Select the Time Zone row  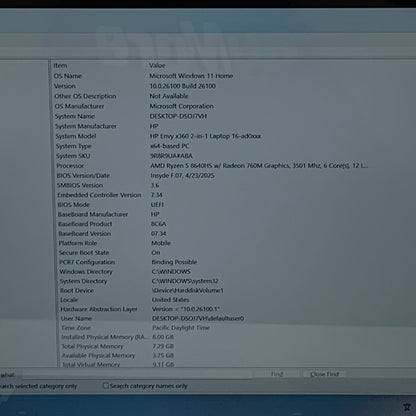[x=233, y=328]
